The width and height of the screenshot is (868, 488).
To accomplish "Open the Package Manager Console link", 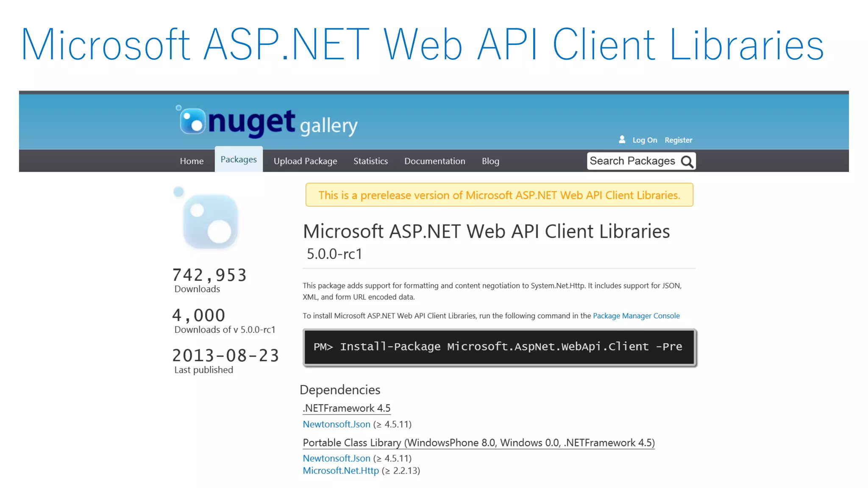I will 636,316.
